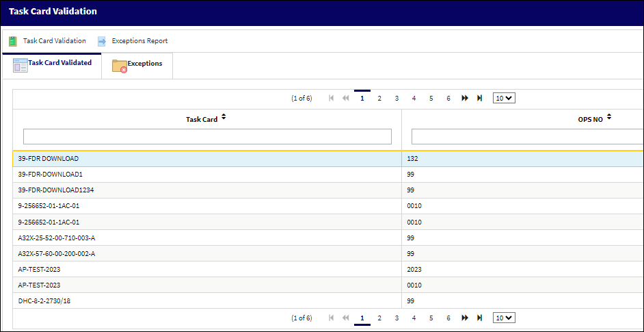
Task: Select page 2 in bottom paginator
Action: (x=379, y=318)
